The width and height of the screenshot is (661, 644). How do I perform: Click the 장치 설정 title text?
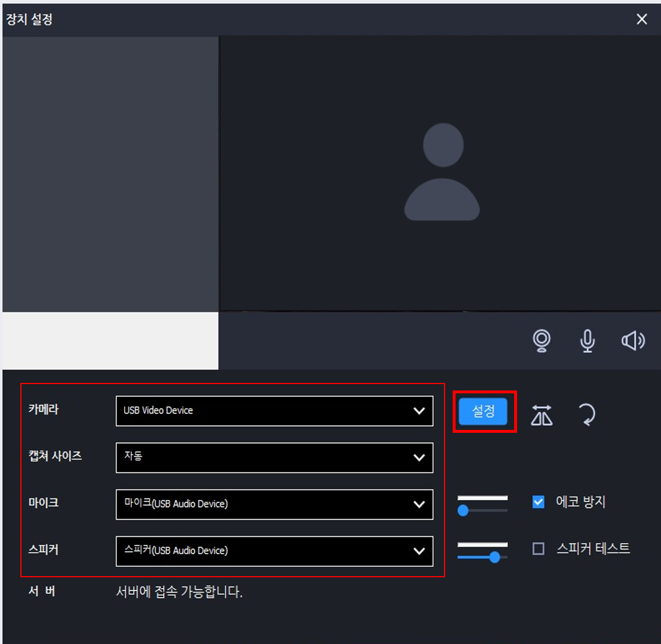[x=29, y=19]
